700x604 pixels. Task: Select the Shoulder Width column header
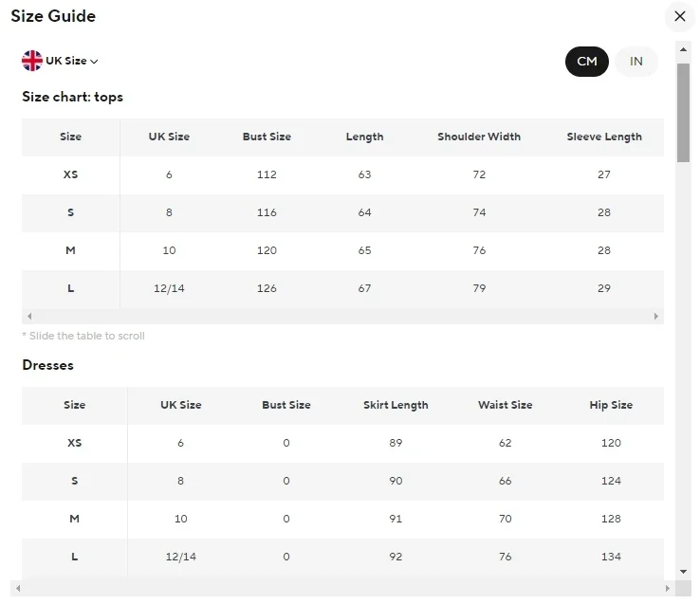pyautogui.click(x=479, y=137)
